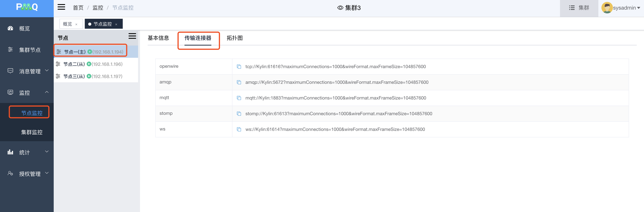Viewport: 644px width, 212px height.
Task: Copy the mqtt connector URL
Action: coord(239,98)
